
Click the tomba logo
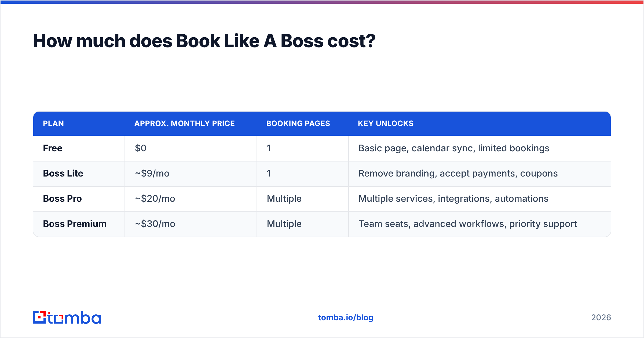[67, 317]
